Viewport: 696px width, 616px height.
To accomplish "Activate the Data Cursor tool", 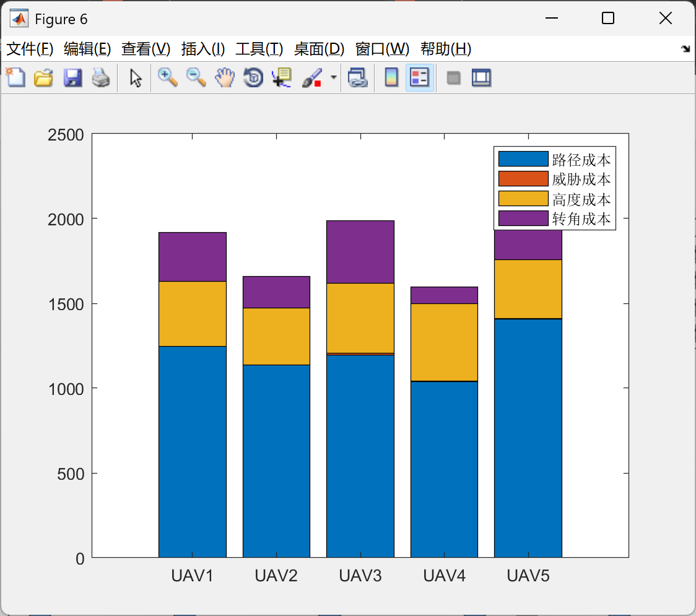I will click(282, 77).
